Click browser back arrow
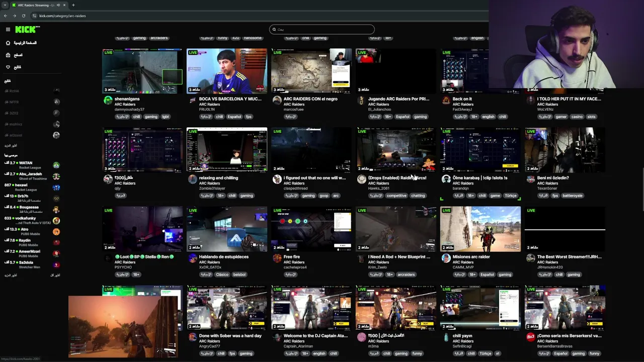The width and height of the screenshot is (644, 362). [6, 16]
